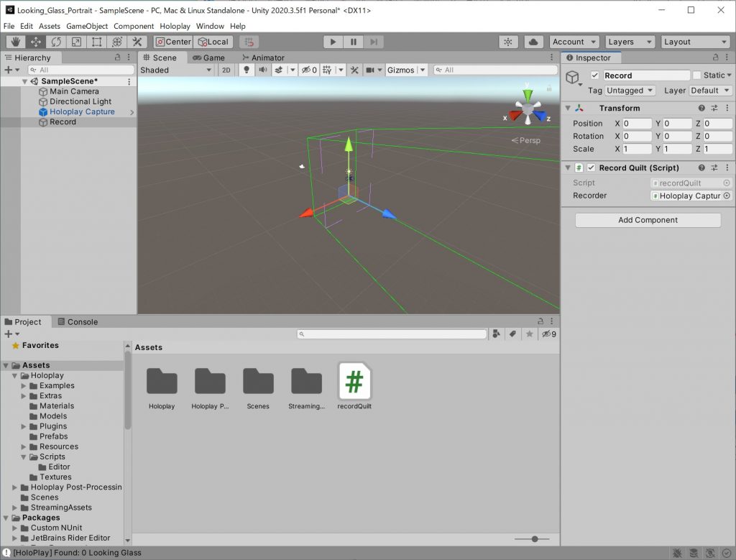Viewport: 736px width, 560px height.
Task: Click the recordQuilt script asset
Action: point(354,386)
